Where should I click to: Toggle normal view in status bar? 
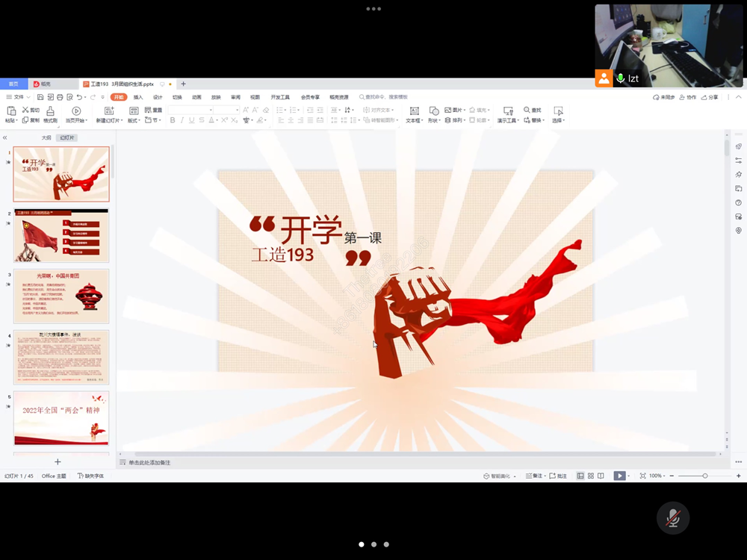pos(580,476)
